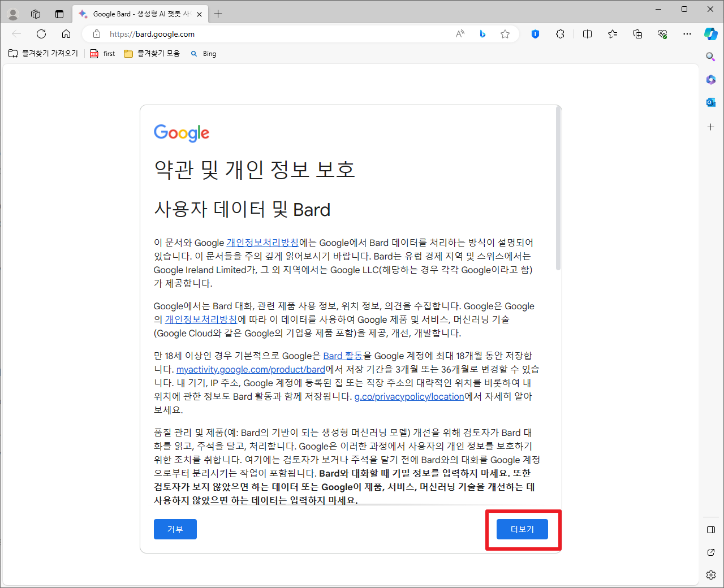This screenshot has width=724, height=588.
Task: Go to the home page icon
Action: point(66,34)
